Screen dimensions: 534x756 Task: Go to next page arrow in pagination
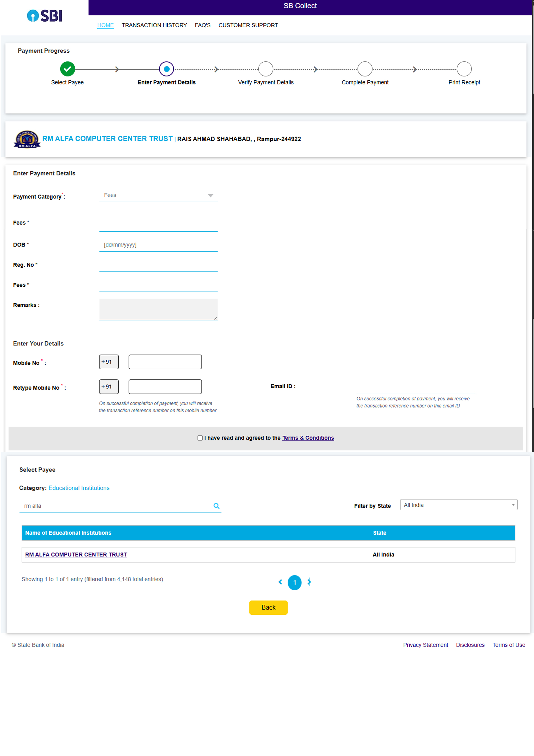click(x=309, y=582)
